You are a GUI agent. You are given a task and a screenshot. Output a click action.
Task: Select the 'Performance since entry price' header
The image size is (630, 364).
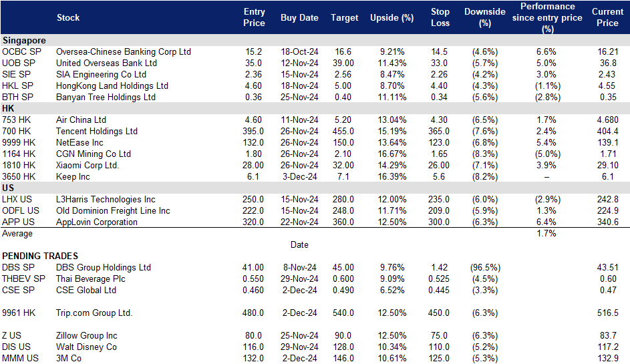point(547,17)
